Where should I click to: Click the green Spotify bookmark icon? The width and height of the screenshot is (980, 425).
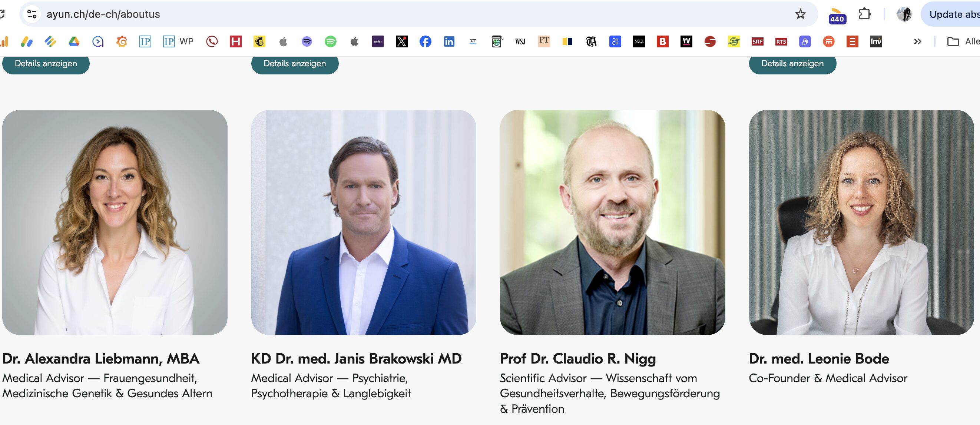pyautogui.click(x=330, y=41)
